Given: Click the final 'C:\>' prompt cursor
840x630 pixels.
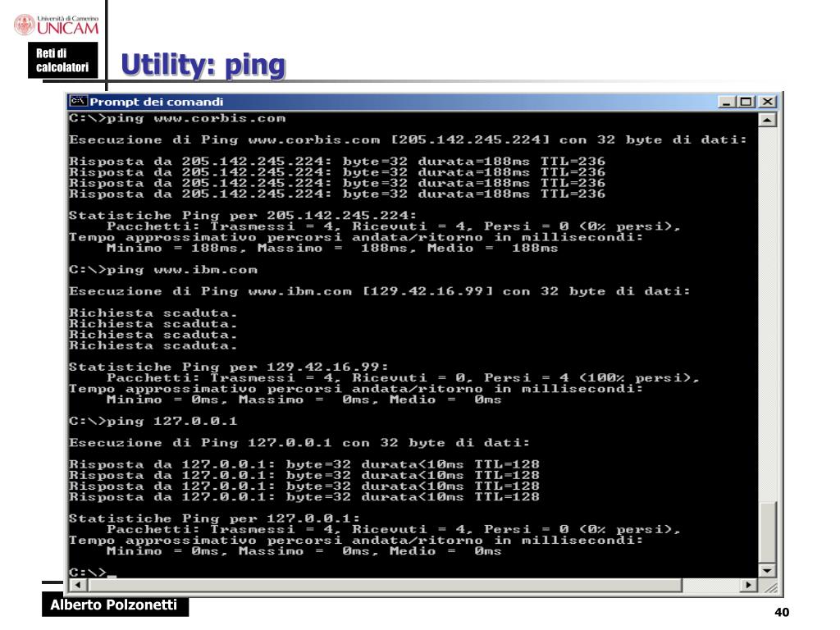Looking at the screenshot, I should click(x=93, y=572).
